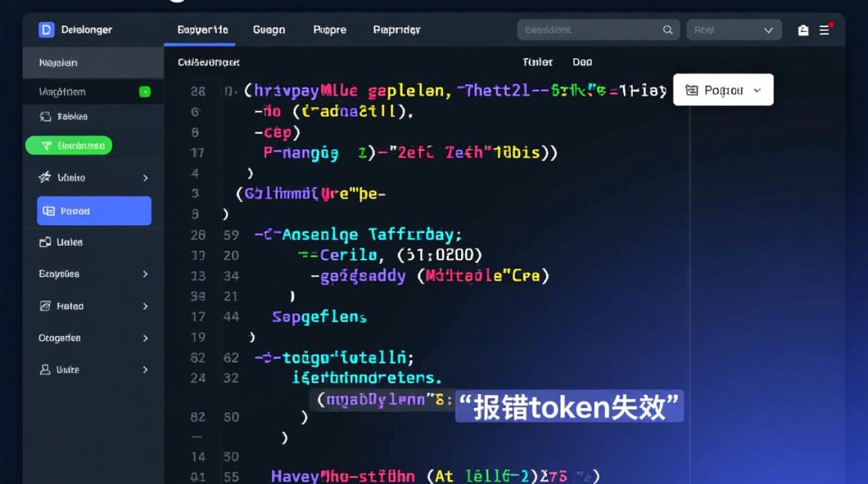Click the Ecoyoües sidebar label
868x484 pixels.
[x=59, y=274]
